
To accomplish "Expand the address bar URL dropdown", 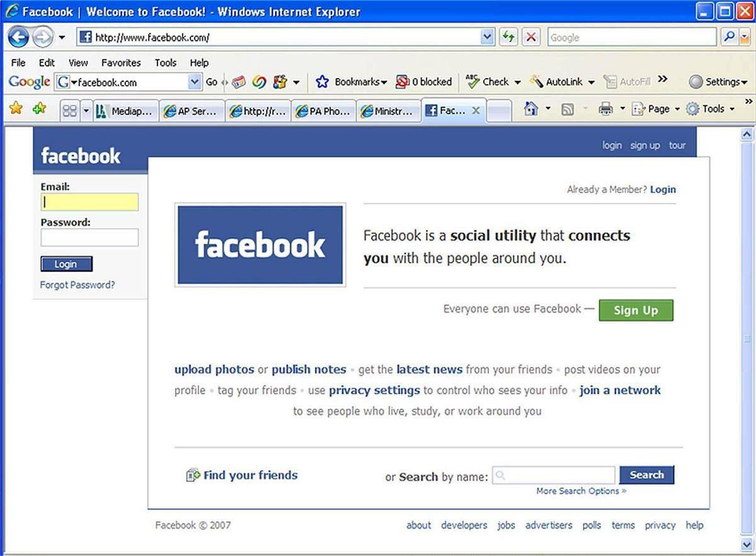I will click(487, 37).
